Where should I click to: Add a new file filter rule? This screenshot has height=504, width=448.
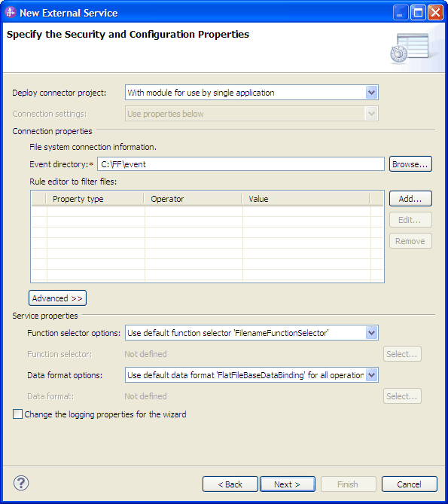(x=410, y=199)
